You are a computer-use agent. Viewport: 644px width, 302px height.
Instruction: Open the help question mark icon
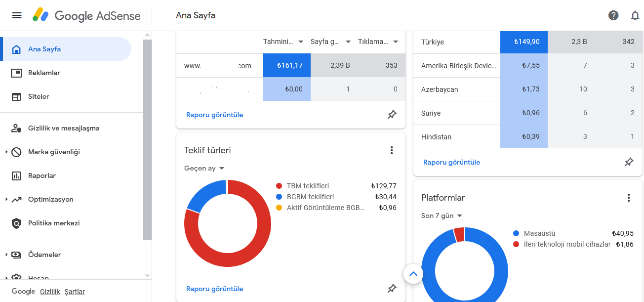tap(613, 15)
